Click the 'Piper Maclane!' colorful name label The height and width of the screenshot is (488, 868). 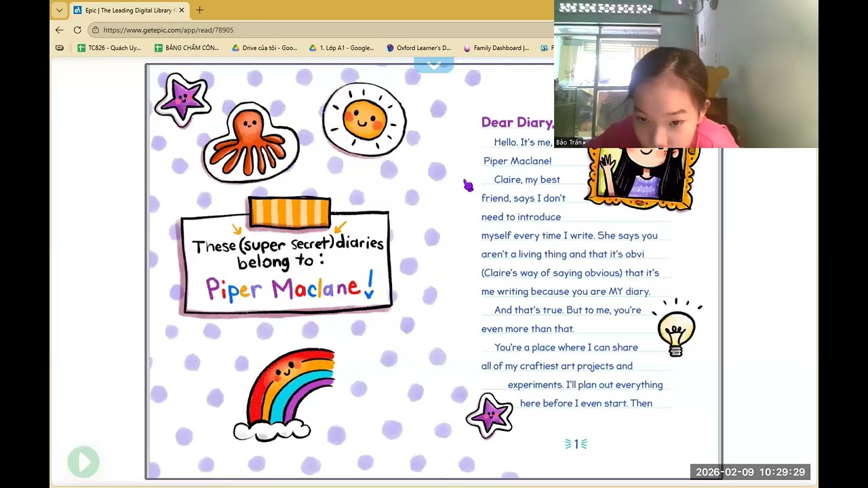(290, 289)
